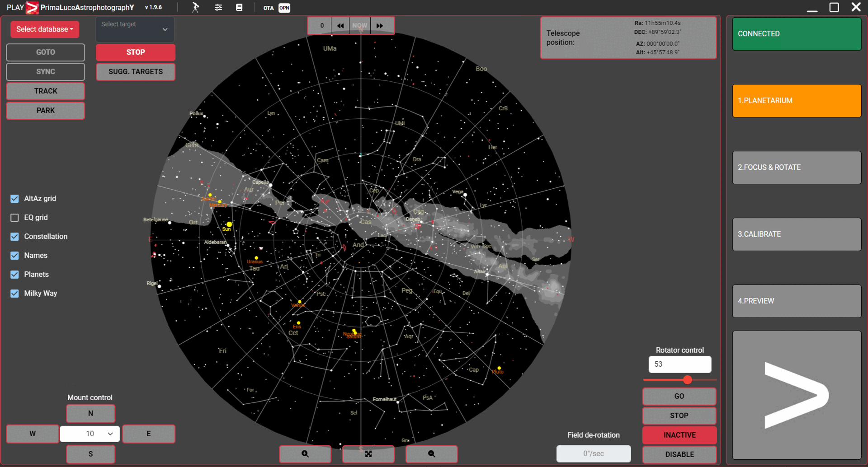Click the field de-rotation rate field
Screen dimensions: 868x467
pos(593,454)
